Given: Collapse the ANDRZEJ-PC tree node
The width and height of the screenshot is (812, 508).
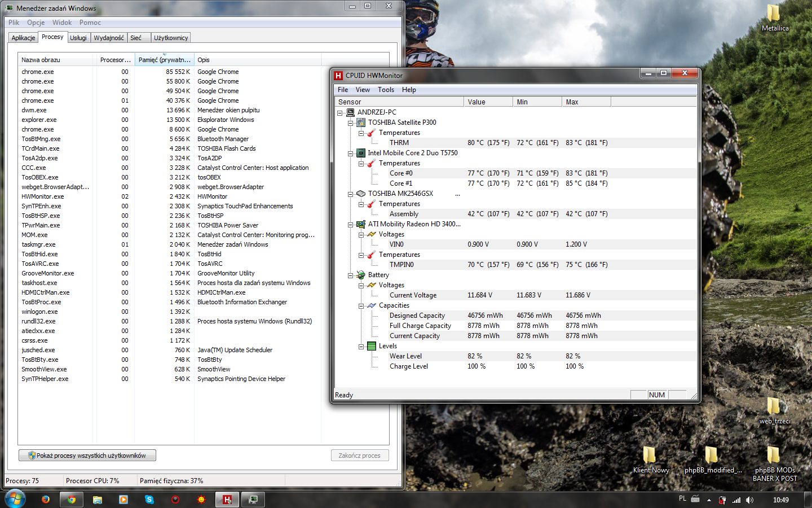Looking at the screenshot, I should coord(340,113).
